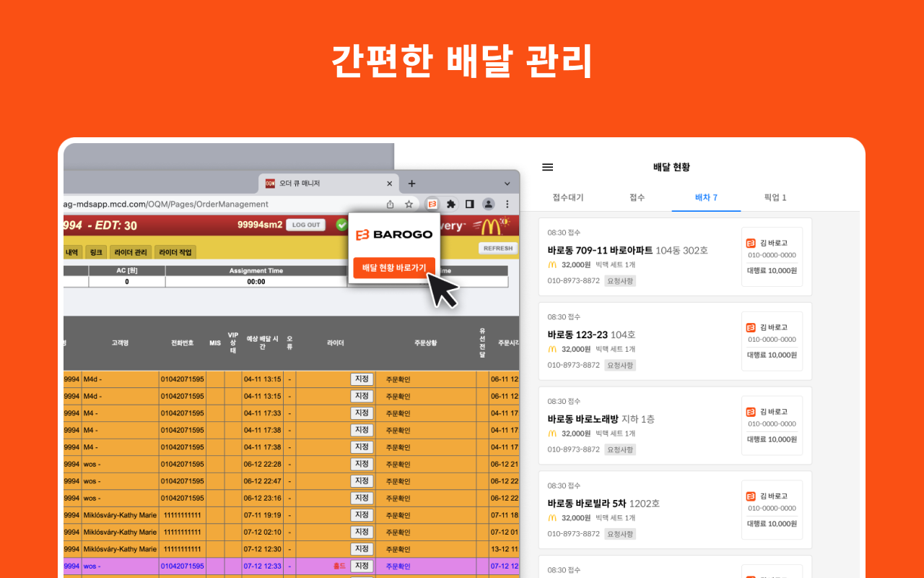924x578 pixels.
Task: Click 지정 in the 06-12 23:16 row
Action: click(x=362, y=498)
